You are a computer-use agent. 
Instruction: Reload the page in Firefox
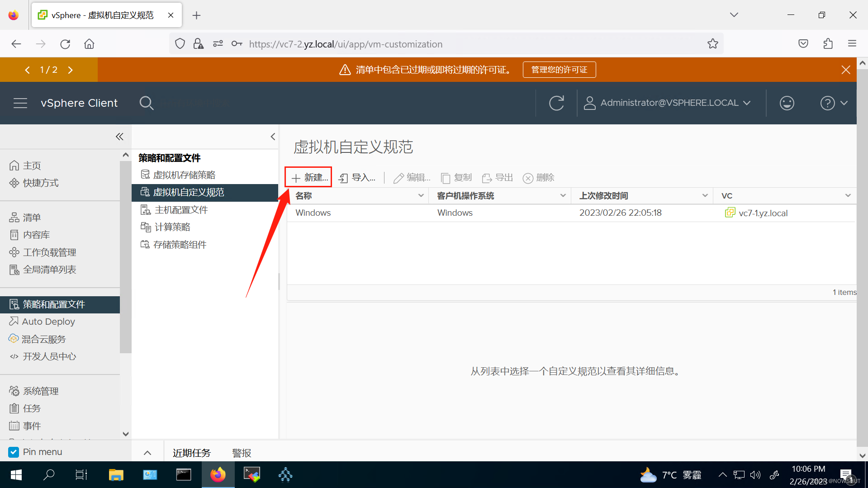[65, 44]
